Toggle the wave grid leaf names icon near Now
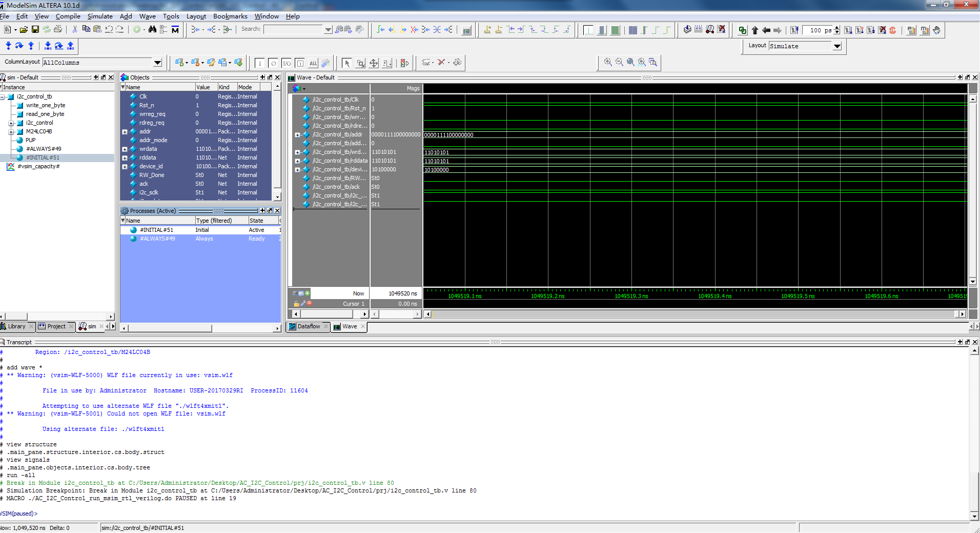This screenshot has height=533, width=980. click(295, 293)
